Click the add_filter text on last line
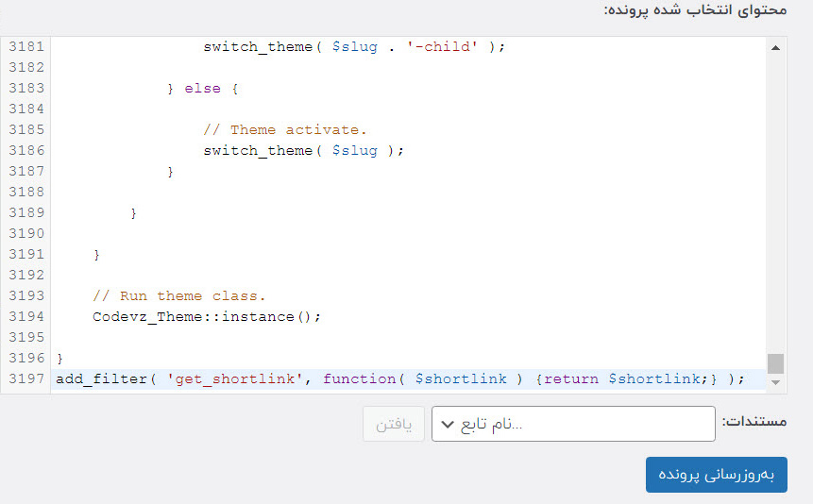This screenshot has width=813, height=504. pos(101,379)
